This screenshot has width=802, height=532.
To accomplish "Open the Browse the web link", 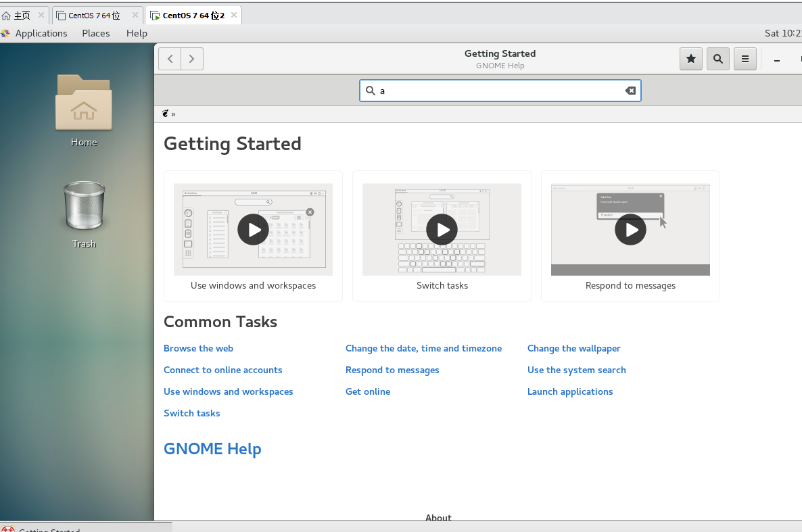I will [198, 348].
